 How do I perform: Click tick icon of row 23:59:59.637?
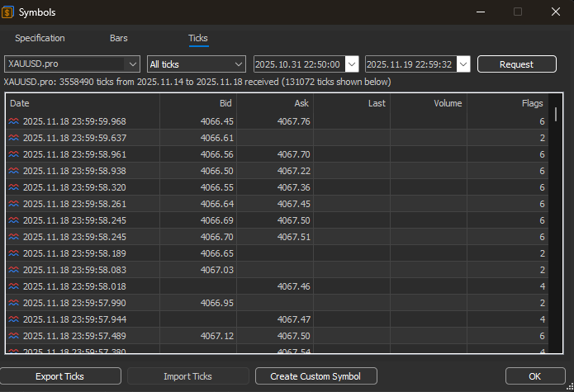pos(13,138)
